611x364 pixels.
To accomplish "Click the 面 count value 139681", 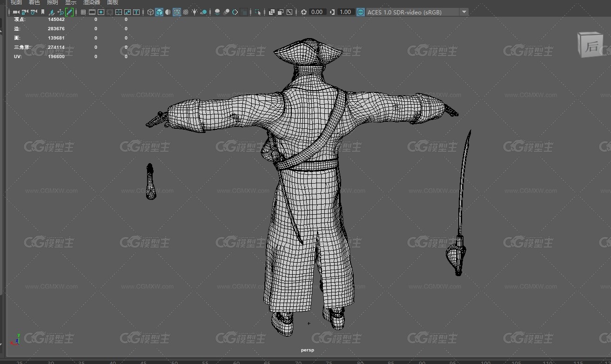I will point(56,38).
